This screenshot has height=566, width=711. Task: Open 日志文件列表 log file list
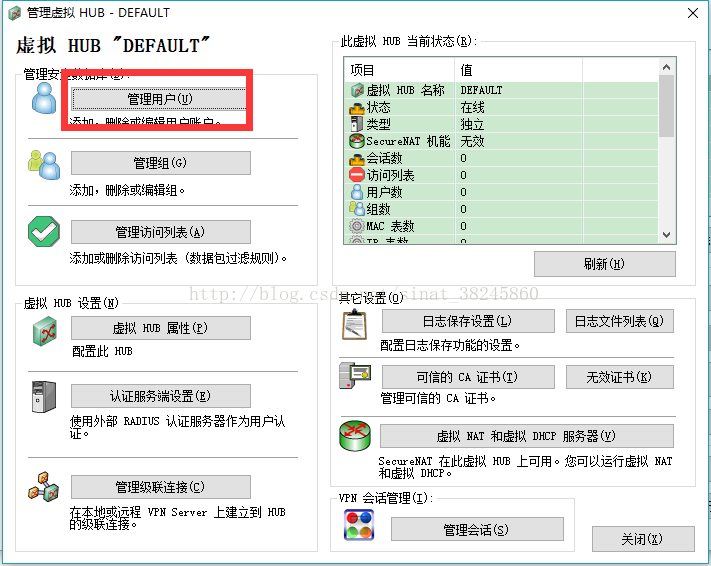point(619,321)
